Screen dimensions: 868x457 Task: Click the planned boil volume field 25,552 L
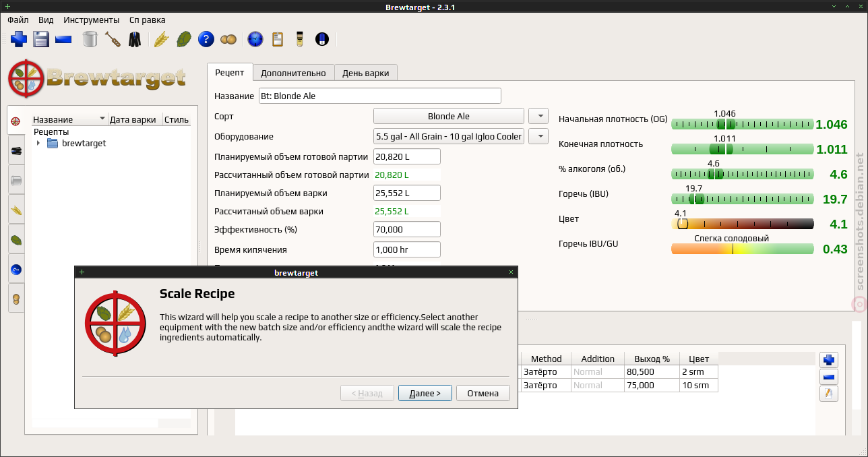point(407,193)
